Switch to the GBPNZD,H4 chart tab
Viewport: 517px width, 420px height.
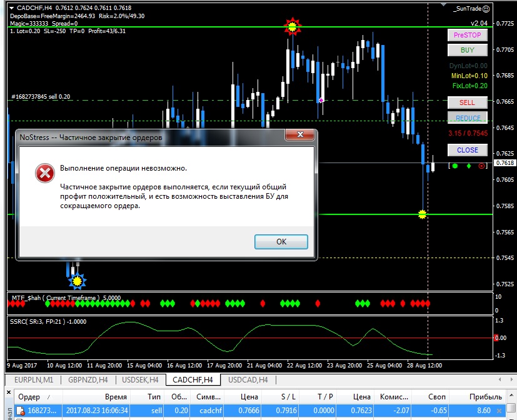tap(88, 380)
